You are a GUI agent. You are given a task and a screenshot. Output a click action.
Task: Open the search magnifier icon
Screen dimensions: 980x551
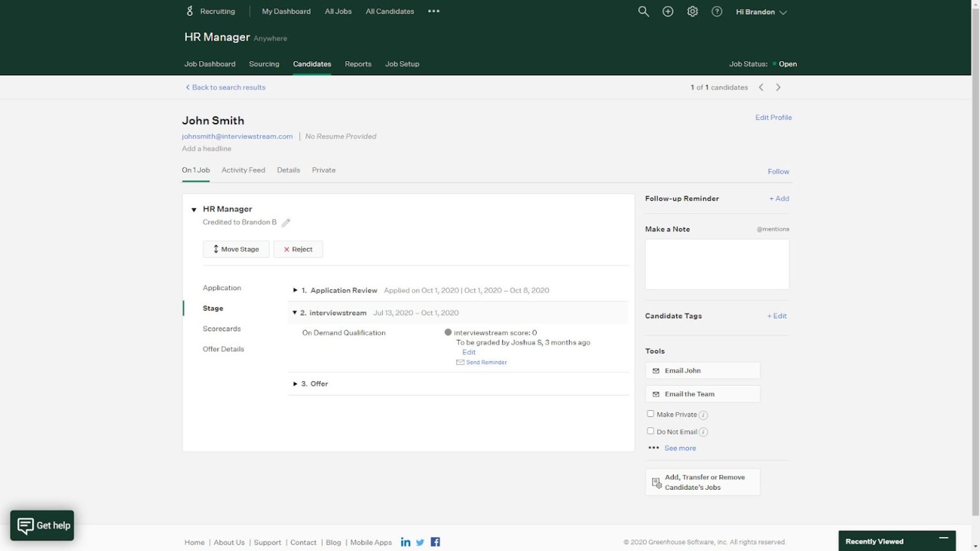pos(643,11)
